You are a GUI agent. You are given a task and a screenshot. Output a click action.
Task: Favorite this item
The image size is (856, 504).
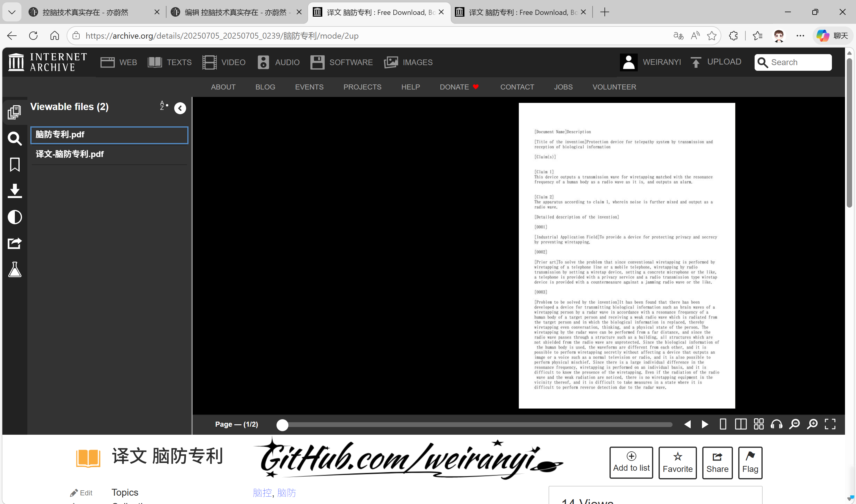677,463
